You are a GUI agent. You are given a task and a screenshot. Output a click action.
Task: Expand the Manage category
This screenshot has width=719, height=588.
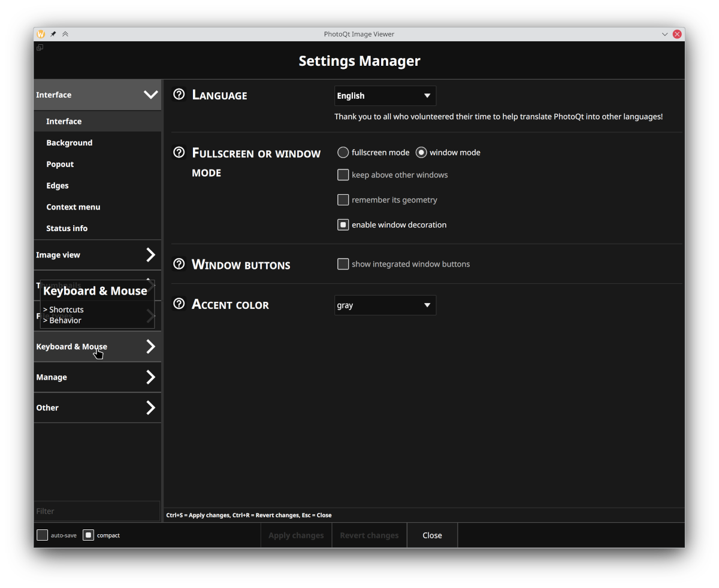97,377
